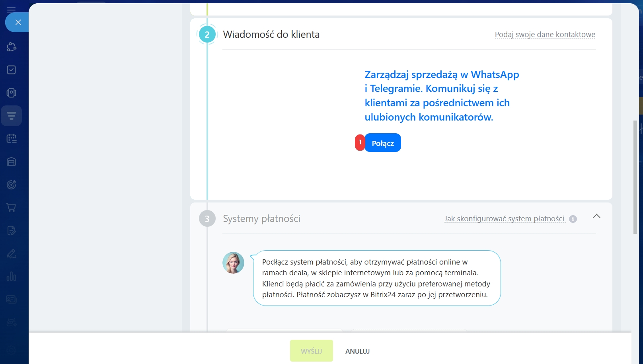
Task: Open the collaboration circle icon in sidebar
Action: (x=12, y=47)
